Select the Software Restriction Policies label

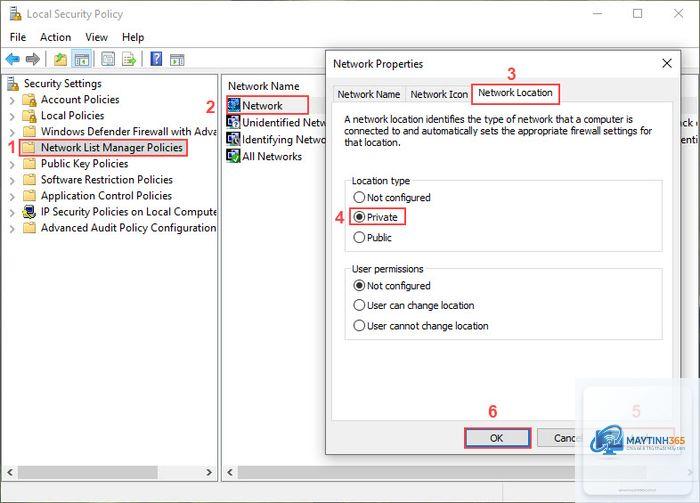[107, 179]
